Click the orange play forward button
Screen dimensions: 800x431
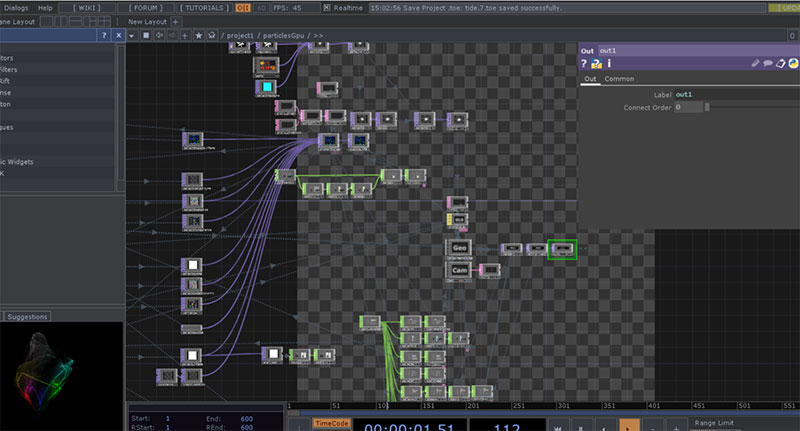tap(629, 427)
